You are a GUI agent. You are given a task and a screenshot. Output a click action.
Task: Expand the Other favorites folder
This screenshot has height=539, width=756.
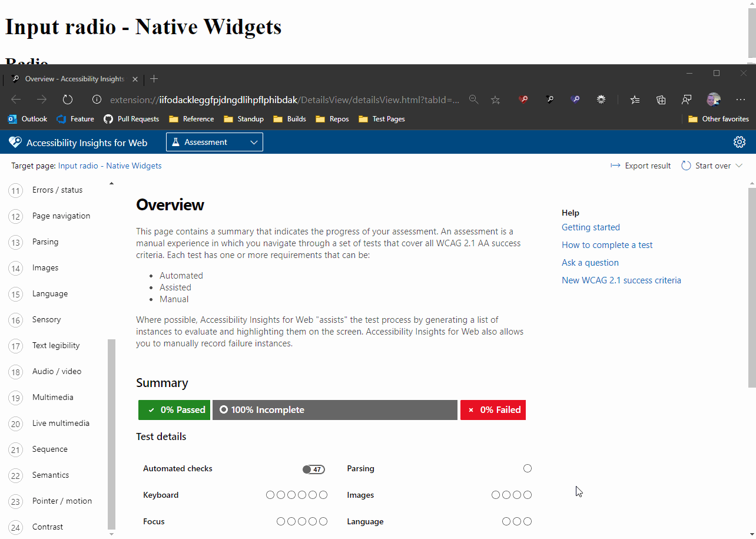coord(718,119)
